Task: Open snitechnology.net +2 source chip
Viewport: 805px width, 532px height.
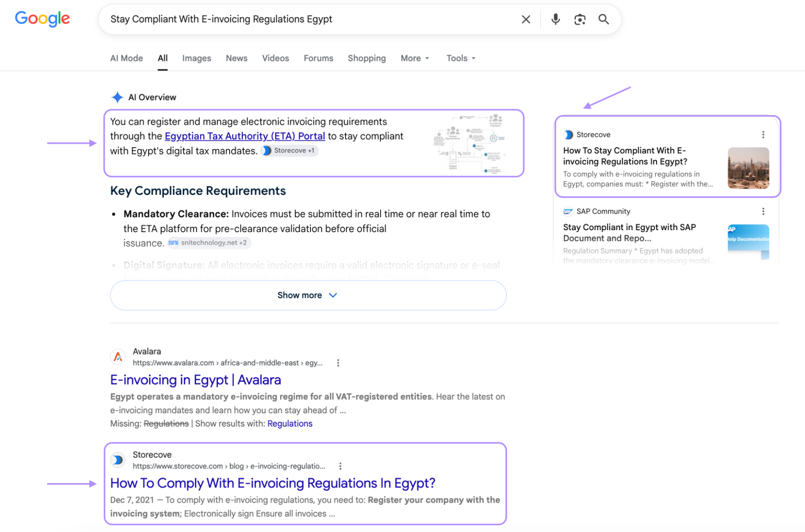Action: click(209, 243)
